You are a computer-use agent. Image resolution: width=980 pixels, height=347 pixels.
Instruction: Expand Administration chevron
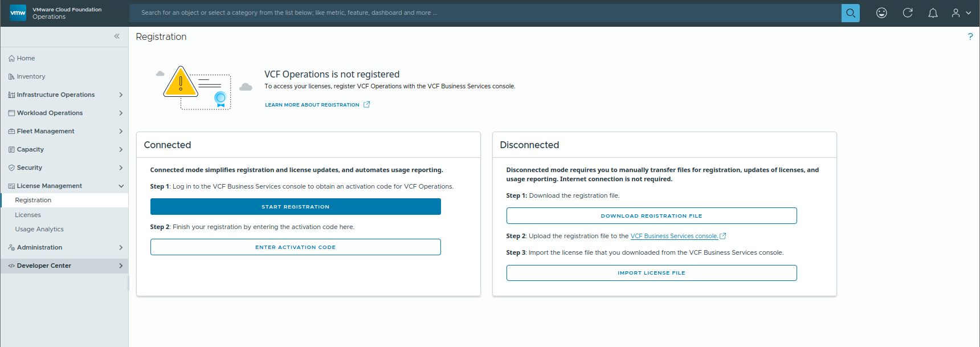click(x=121, y=247)
